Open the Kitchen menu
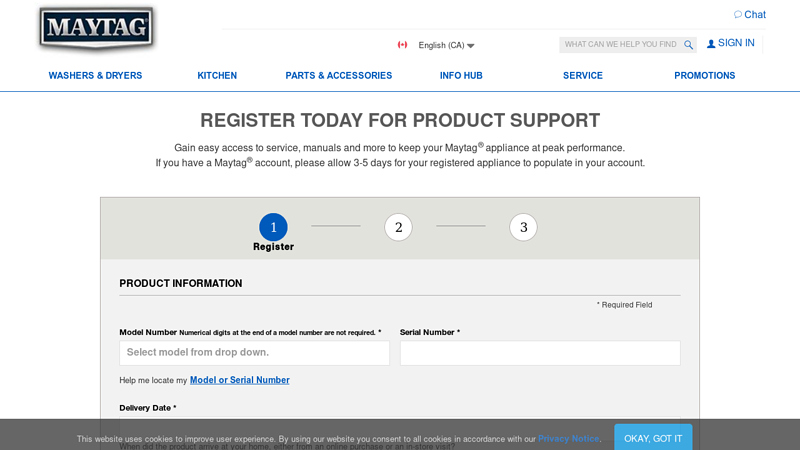 click(217, 76)
